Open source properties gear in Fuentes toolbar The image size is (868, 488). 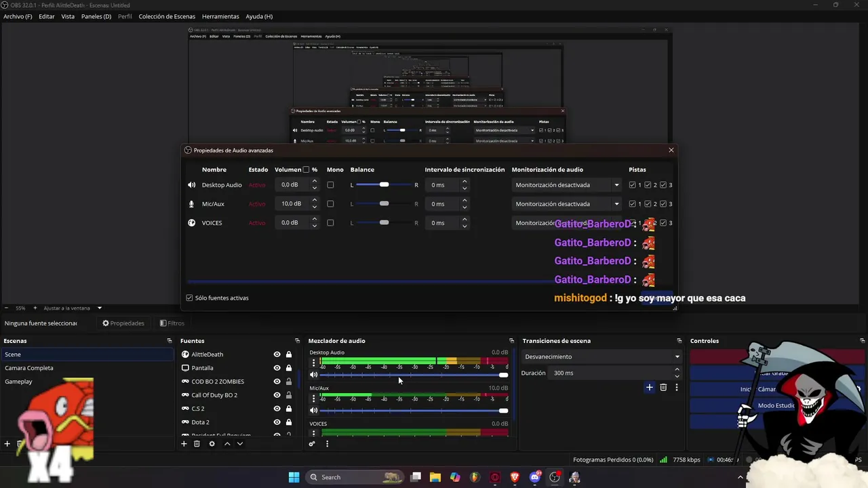pyautogui.click(x=212, y=444)
